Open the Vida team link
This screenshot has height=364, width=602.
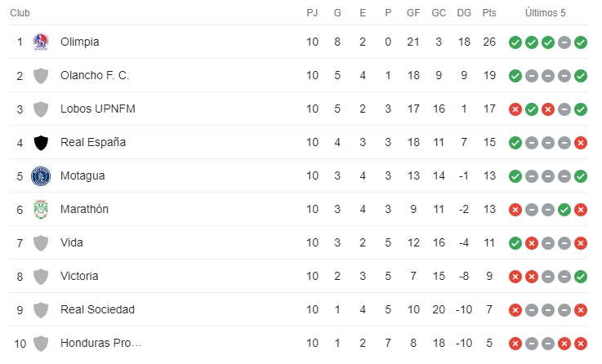pyautogui.click(x=72, y=242)
